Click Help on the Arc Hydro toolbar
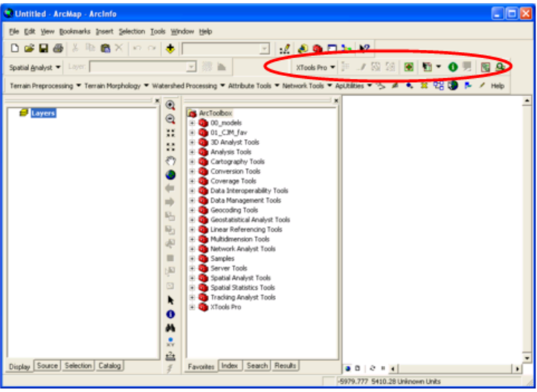The width and height of the screenshot is (537, 392). (x=498, y=86)
